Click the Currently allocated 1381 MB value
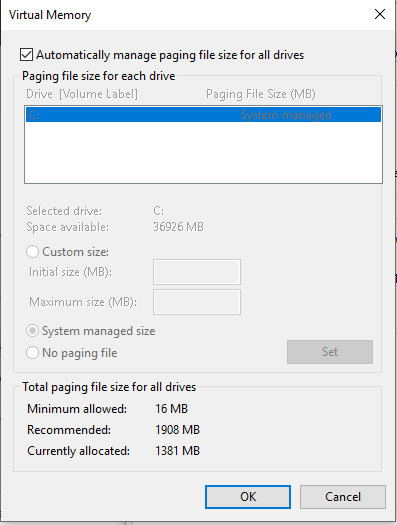This screenshot has height=525, width=397. [x=177, y=451]
